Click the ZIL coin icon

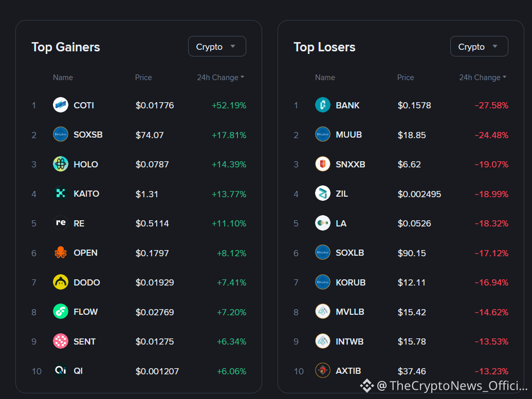(323, 194)
